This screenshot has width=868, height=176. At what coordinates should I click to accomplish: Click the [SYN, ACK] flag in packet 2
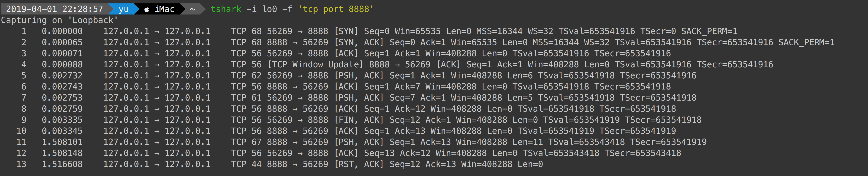[x=359, y=42]
